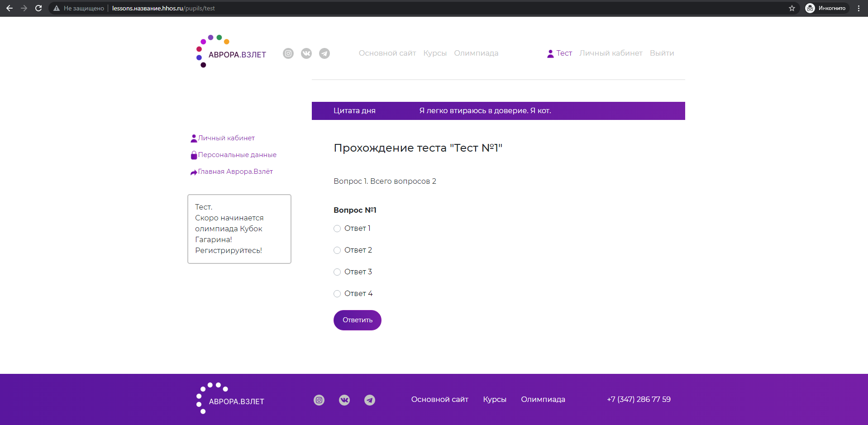Open Основной сайт in the footer
The height and width of the screenshot is (425, 868).
(440, 400)
